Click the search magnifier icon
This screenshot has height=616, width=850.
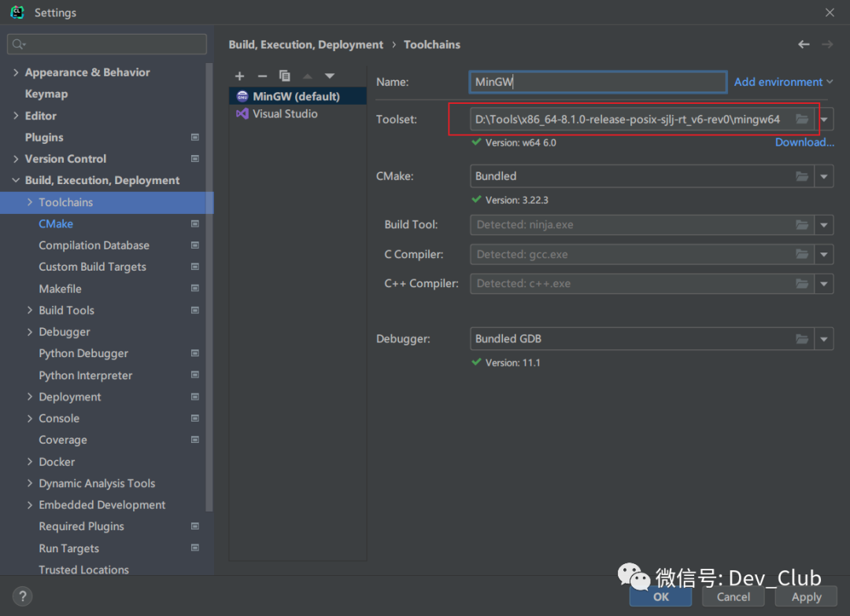pyautogui.click(x=18, y=44)
